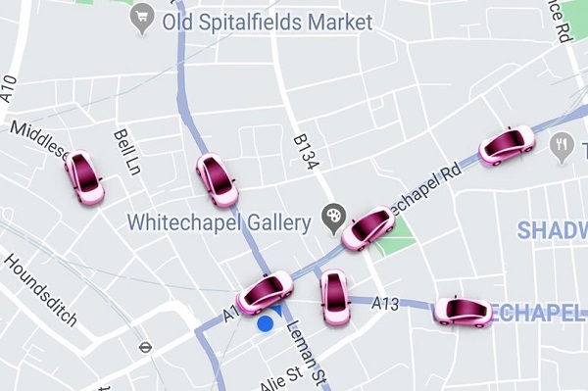588x391 pixels.
Task: Open the Old Spitalfields Market label
Action: pyautogui.click(x=268, y=23)
